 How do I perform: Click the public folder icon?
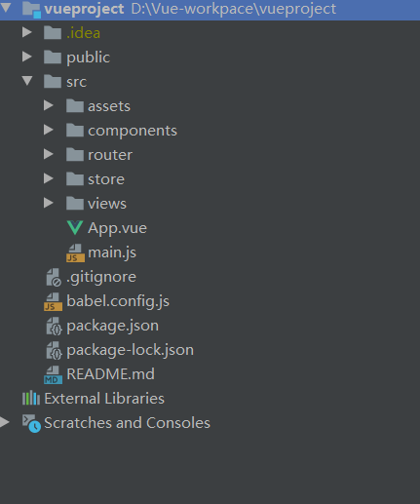pyautogui.click(x=53, y=57)
